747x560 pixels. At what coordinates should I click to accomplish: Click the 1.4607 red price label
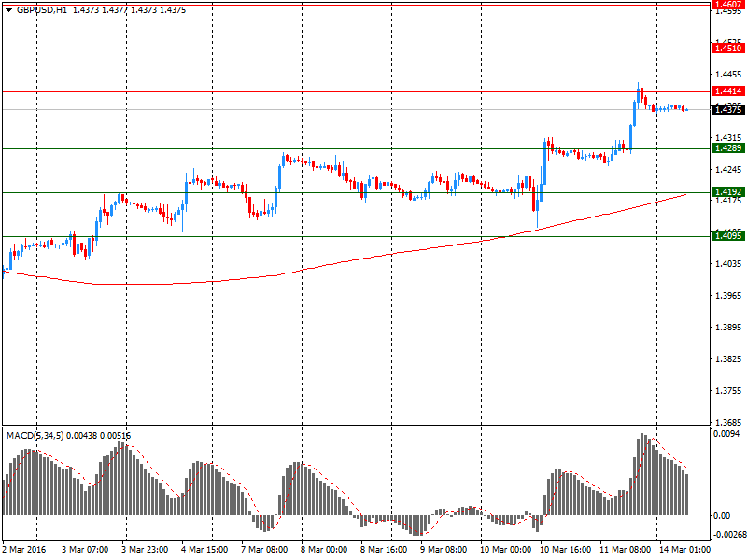[728, 5]
